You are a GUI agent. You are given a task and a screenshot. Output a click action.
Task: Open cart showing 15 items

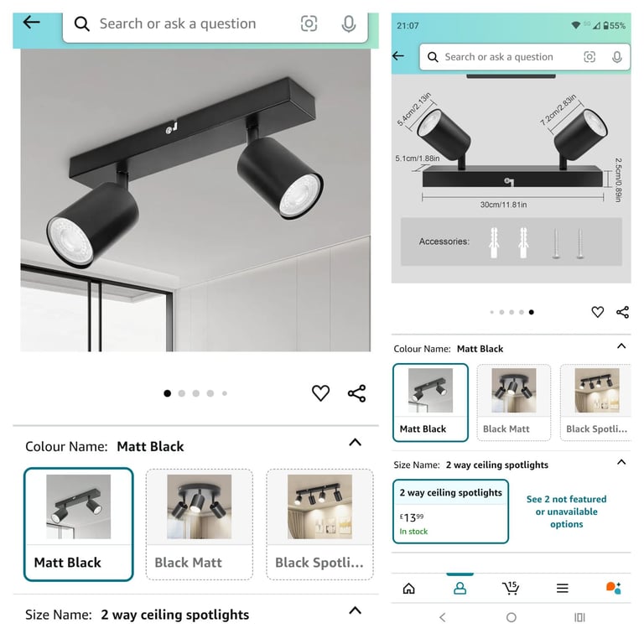point(511,588)
